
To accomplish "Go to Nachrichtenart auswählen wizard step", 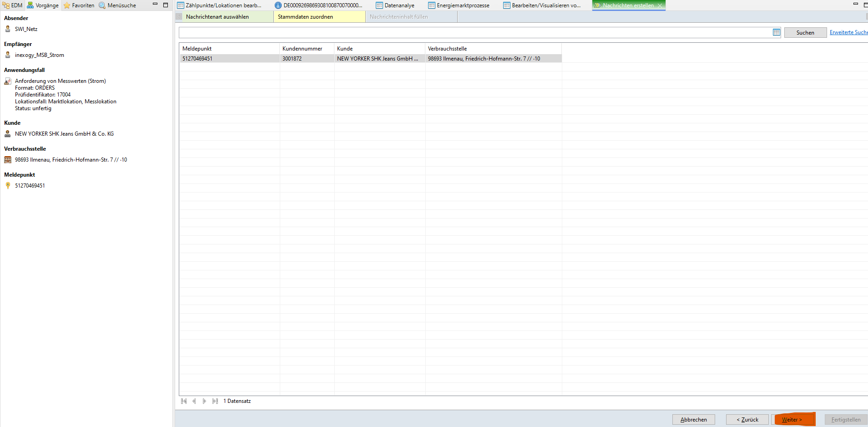I will (x=217, y=17).
